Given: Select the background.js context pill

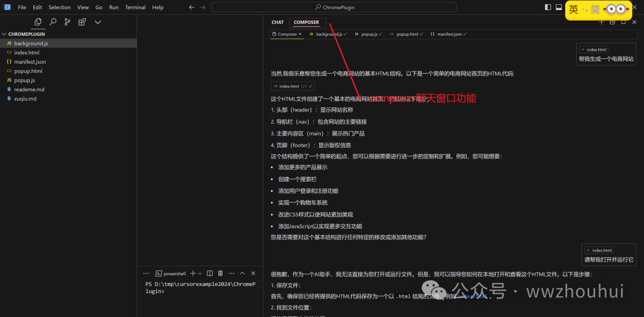Looking at the screenshot, I should [x=328, y=34].
